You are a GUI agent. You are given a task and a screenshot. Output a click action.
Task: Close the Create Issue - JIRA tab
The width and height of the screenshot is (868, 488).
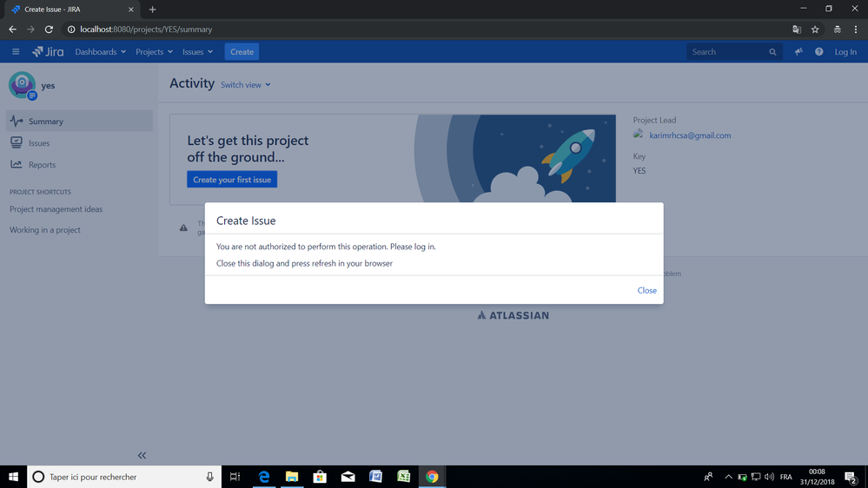coord(131,10)
